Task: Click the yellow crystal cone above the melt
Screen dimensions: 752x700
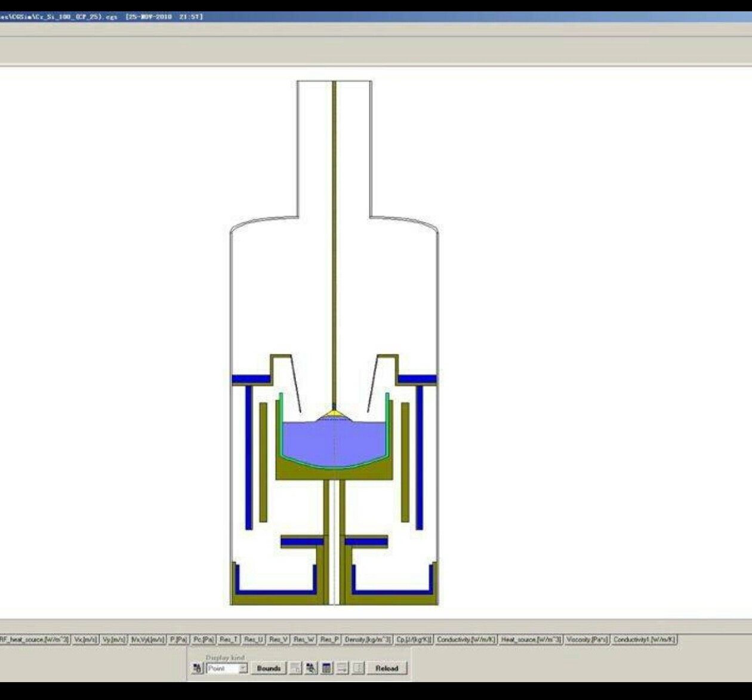Action: 334,413
